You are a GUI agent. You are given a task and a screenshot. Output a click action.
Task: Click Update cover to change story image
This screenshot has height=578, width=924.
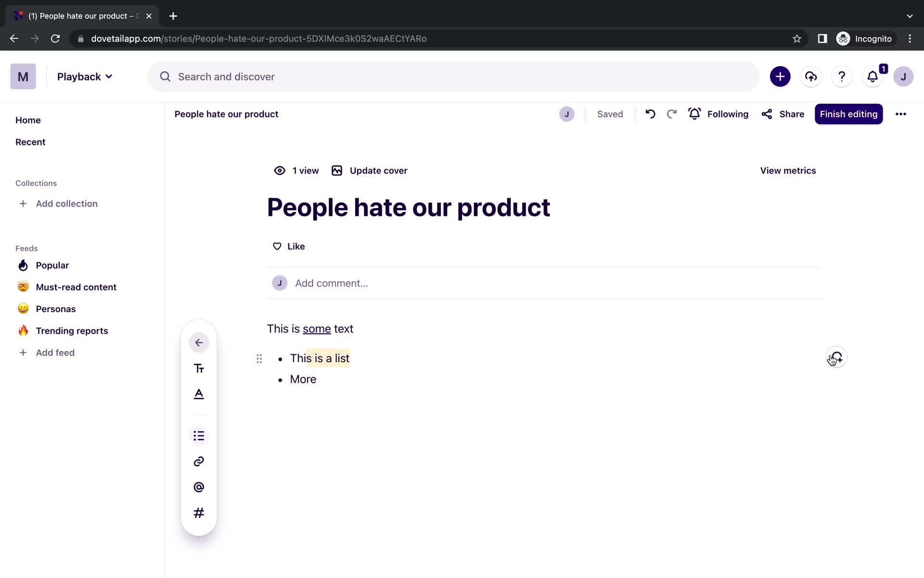click(369, 171)
